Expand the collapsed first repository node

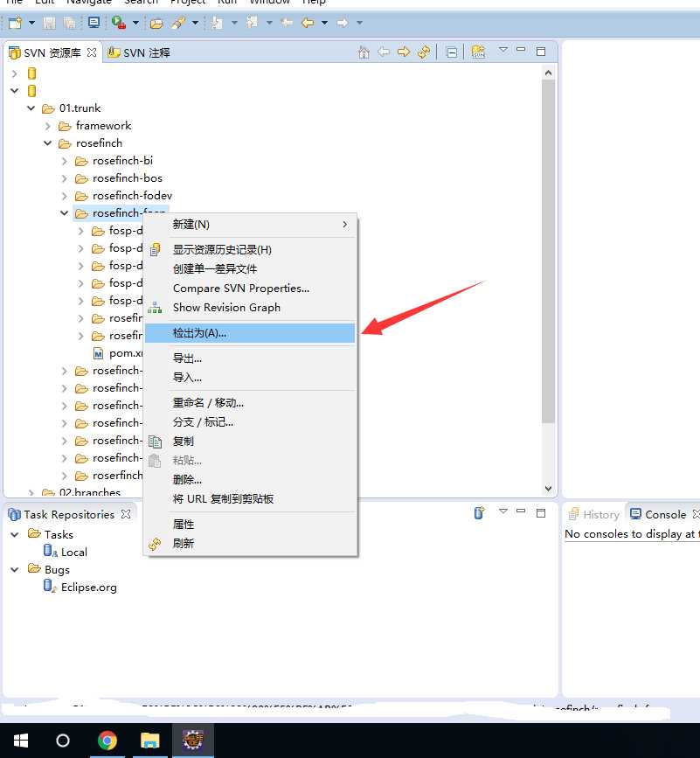pyautogui.click(x=15, y=73)
